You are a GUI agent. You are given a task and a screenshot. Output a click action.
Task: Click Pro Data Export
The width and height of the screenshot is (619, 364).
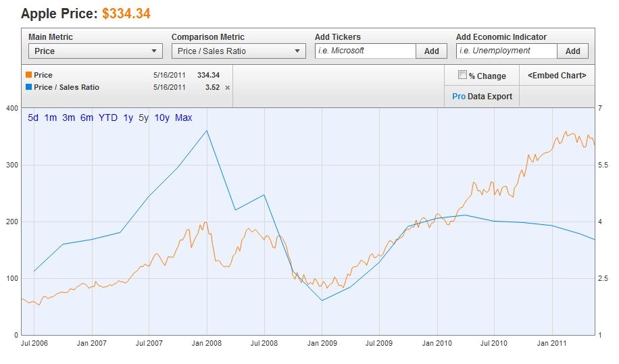click(482, 96)
